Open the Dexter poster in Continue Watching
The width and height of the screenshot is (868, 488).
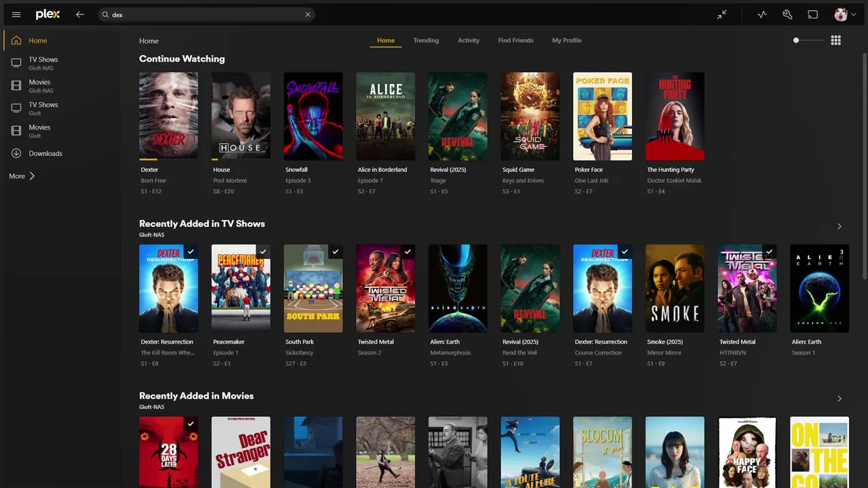168,116
